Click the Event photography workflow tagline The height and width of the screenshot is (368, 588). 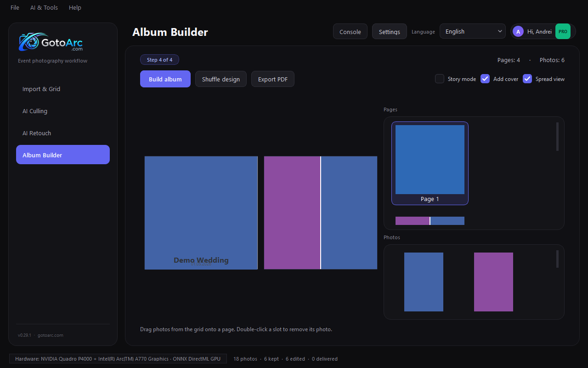(52, 61)
